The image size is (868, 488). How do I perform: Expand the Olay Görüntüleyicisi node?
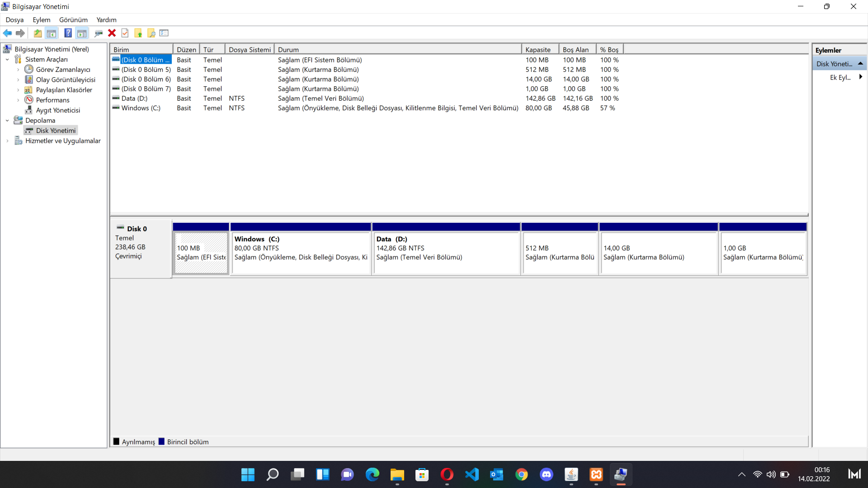point(18,80)
